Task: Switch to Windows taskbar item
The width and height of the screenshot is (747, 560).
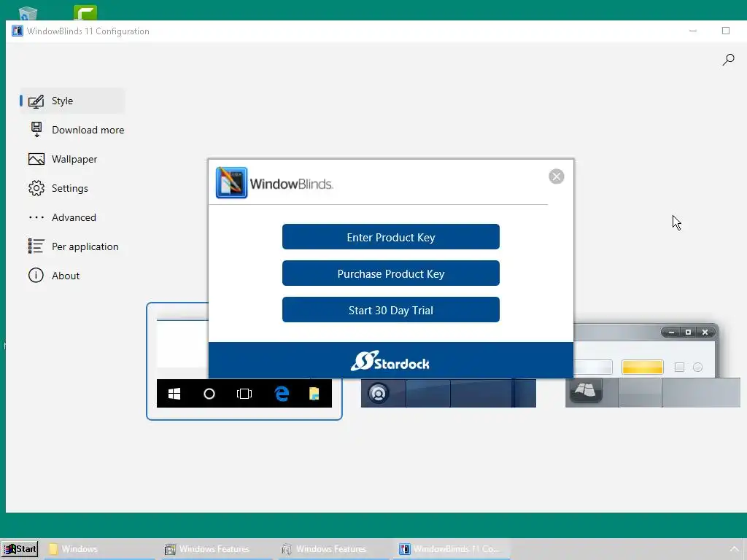Action: click(x=100, y=549)
